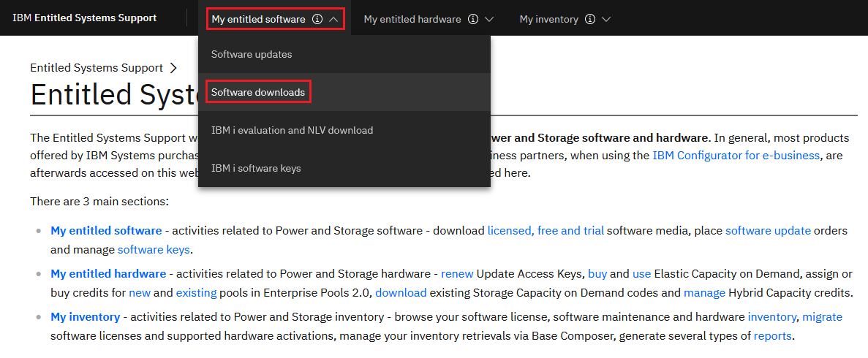This screenshot has height=358, width=868.
Task: Collapse the My entitled software chevron
Action: [333, 20]
